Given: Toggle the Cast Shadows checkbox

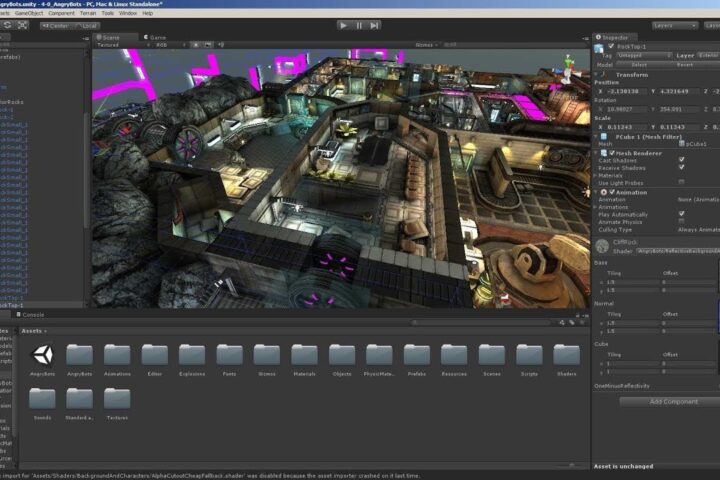Looking at the screenshot, I should coord(681,160).
